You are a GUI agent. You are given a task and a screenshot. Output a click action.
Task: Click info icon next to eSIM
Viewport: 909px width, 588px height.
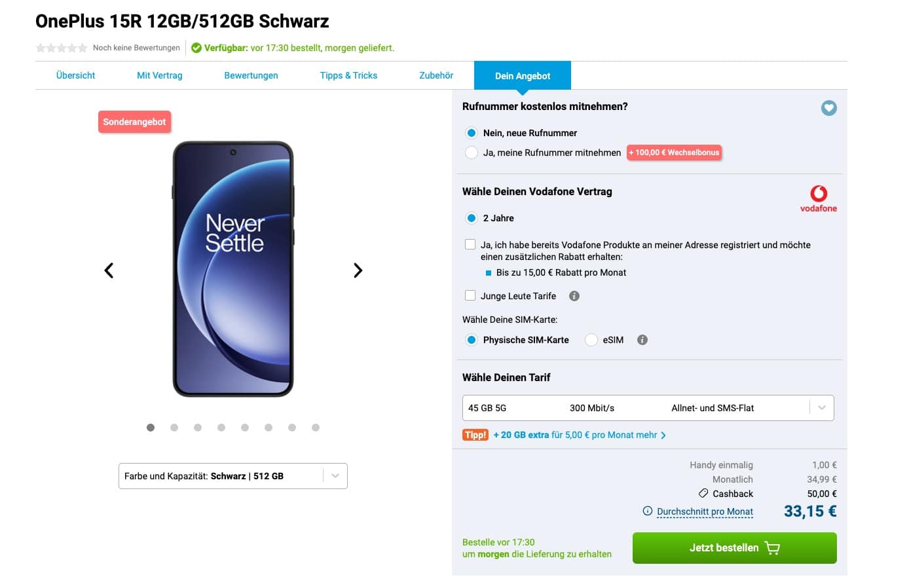click(642, 340)
